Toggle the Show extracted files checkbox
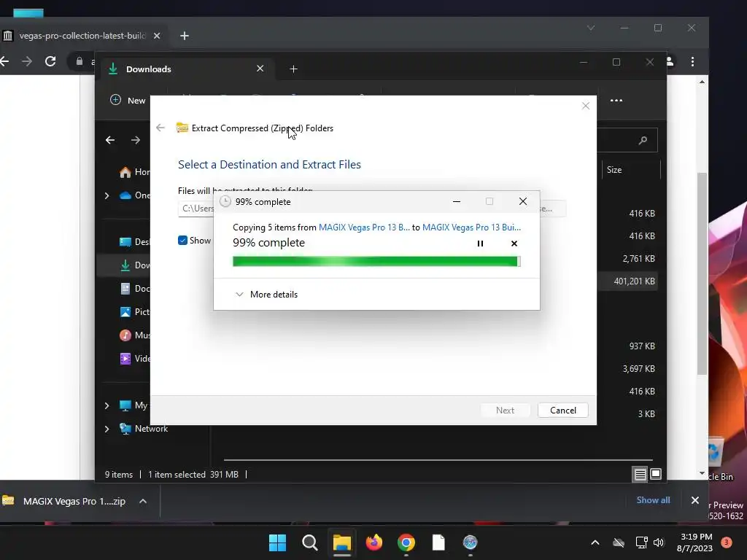This screenshot has width=747, height=560. point(182,241)
